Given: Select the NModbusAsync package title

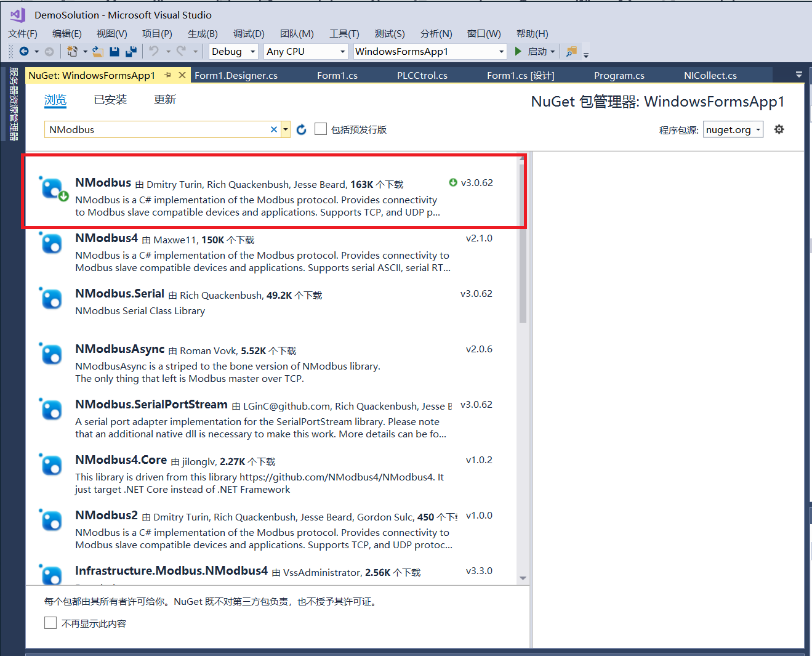Looking at the screenshot, I should (120, 349).
